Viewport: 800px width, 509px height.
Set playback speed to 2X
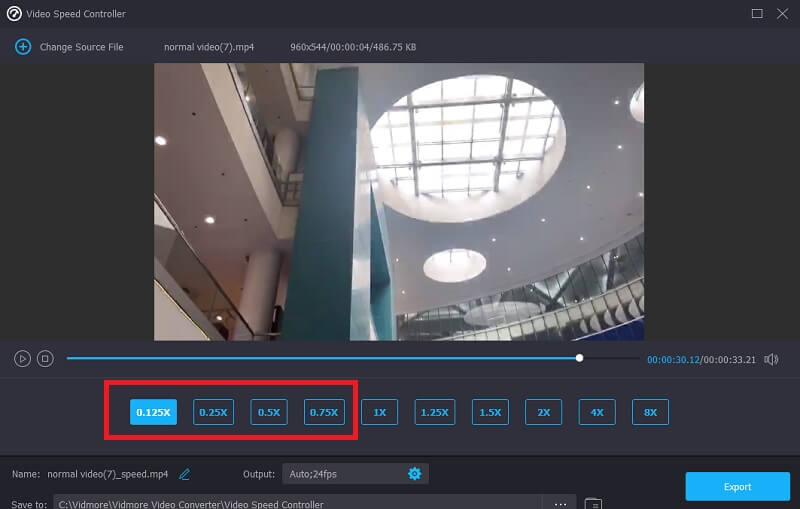pyautogui.click(x=543, y=412)
